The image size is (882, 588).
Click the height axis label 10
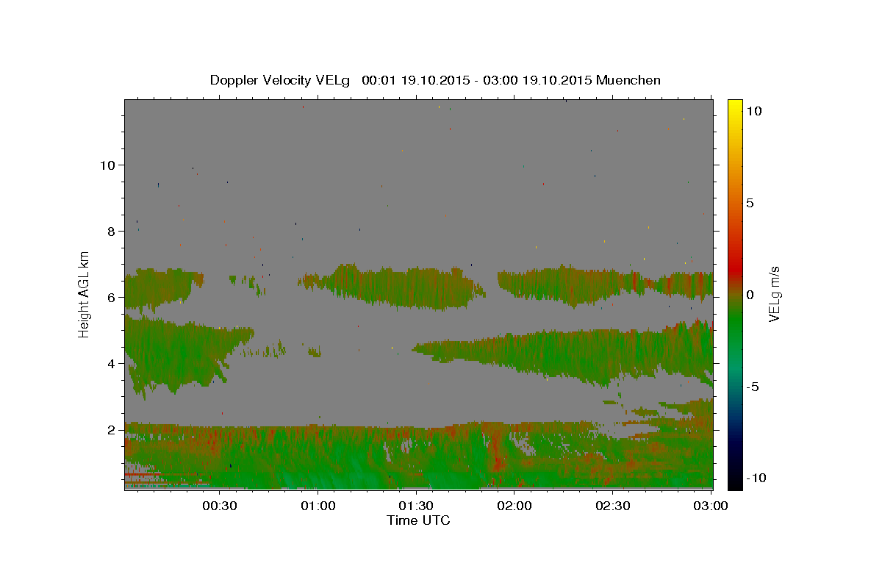click(107, 165)
